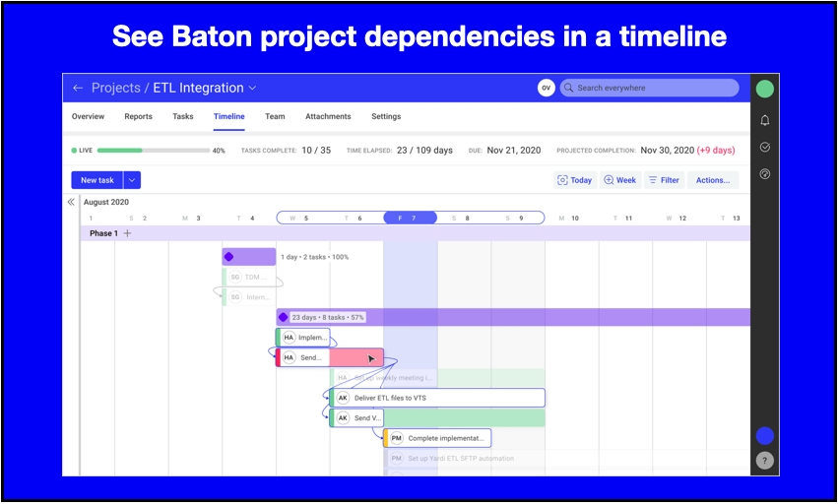Screen dimensions: 838x504
Task: Add item with plus next to Phase 1
Action: 127,233
